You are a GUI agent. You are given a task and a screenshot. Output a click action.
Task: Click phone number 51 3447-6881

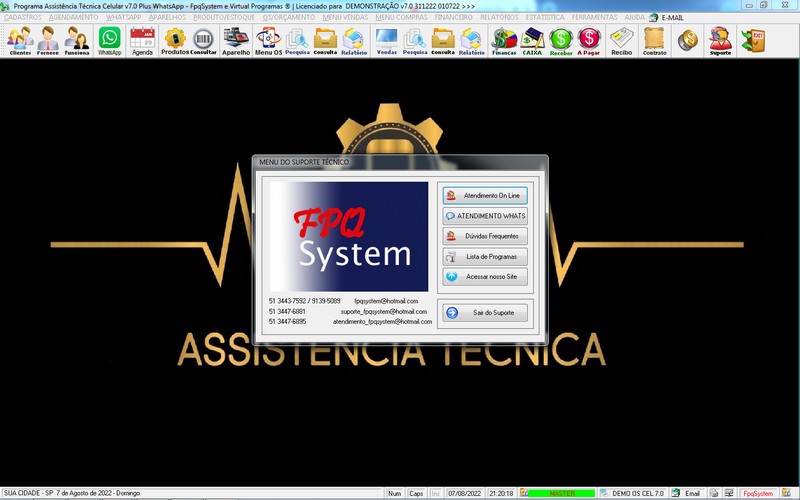point(287,311)
